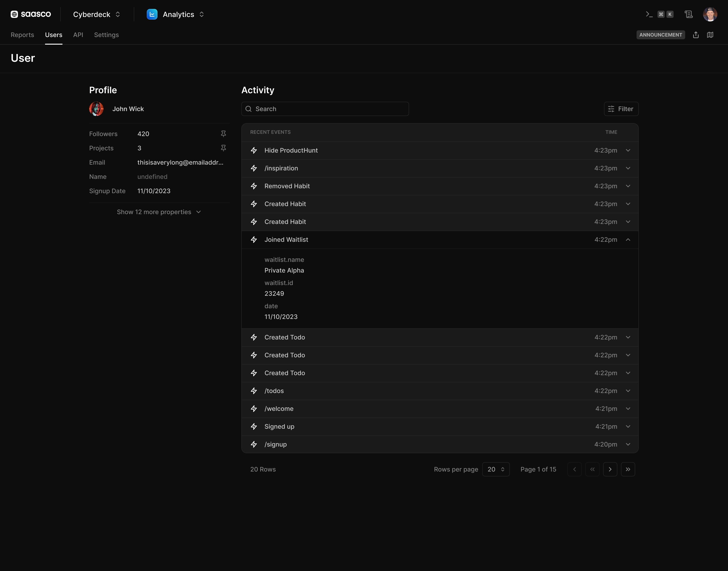The image size is (728, 571).
Task: Show 12 more properties
Action: tap(159, 212)
